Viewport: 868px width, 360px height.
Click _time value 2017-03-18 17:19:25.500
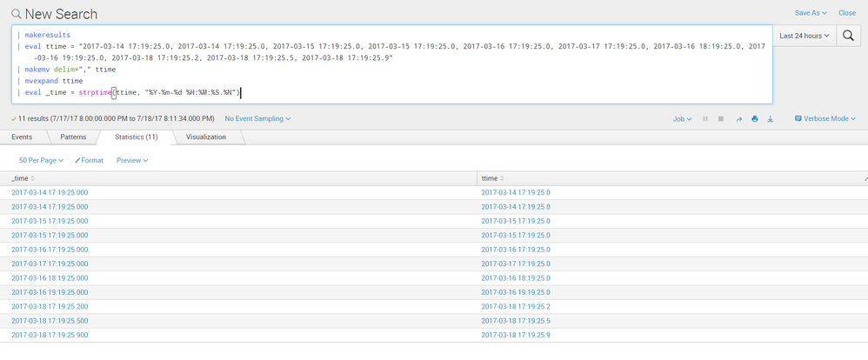coord(50,321)
